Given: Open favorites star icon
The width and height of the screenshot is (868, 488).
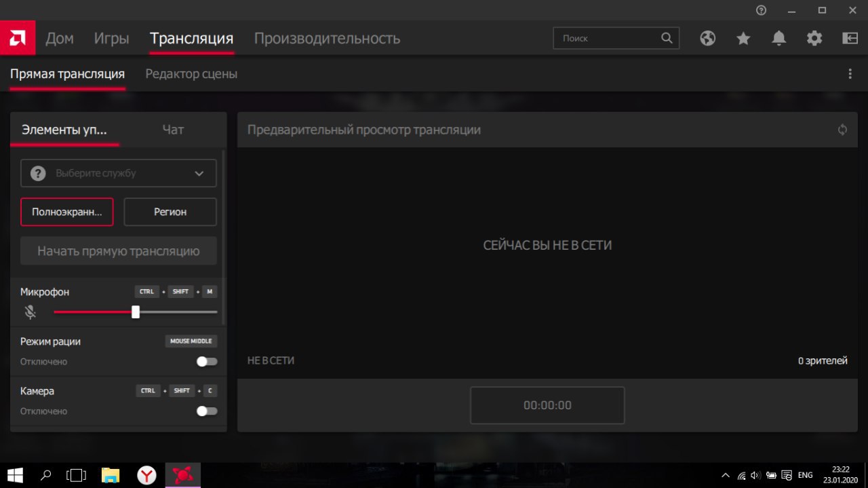Looking at the screenshot, I should point(744,38).
